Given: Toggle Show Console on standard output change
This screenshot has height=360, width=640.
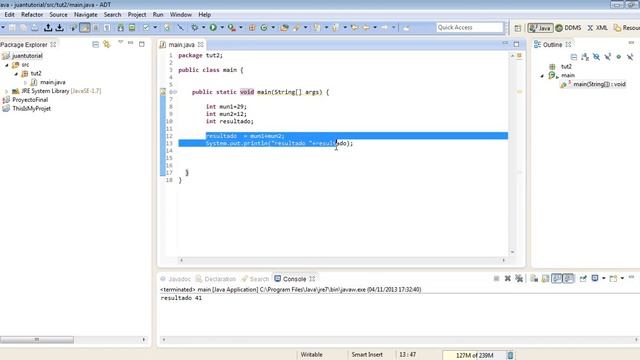Looking at the screenshot, I should pos(557,278).
